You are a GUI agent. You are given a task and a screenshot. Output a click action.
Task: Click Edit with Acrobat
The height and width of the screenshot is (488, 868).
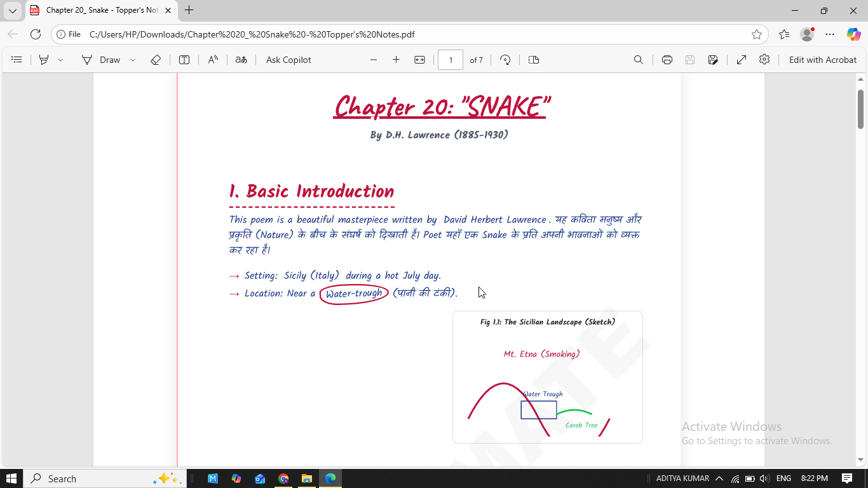823,60
